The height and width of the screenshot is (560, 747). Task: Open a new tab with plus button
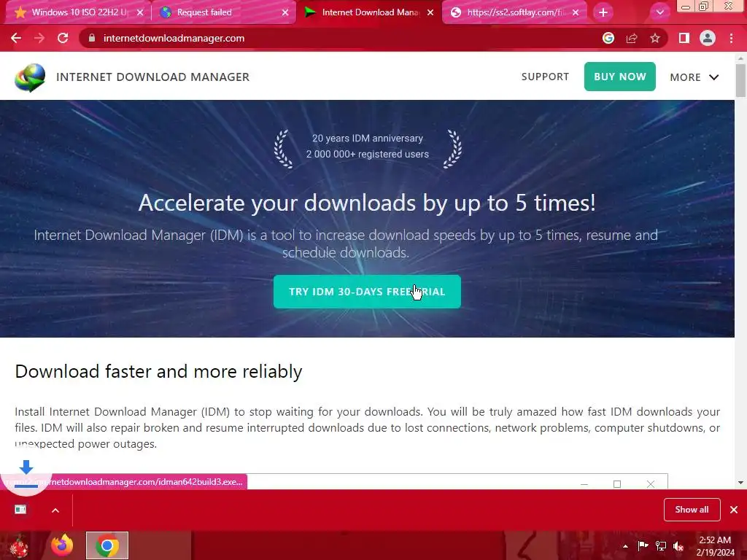[x=603, y=12]
